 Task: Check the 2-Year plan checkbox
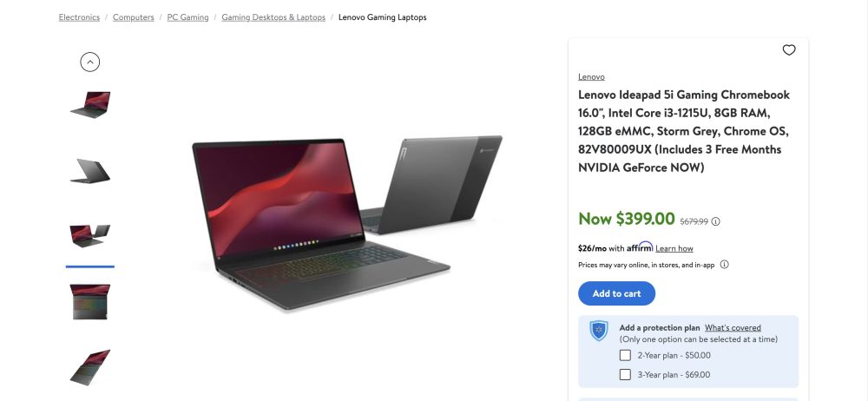click(625, 355)
